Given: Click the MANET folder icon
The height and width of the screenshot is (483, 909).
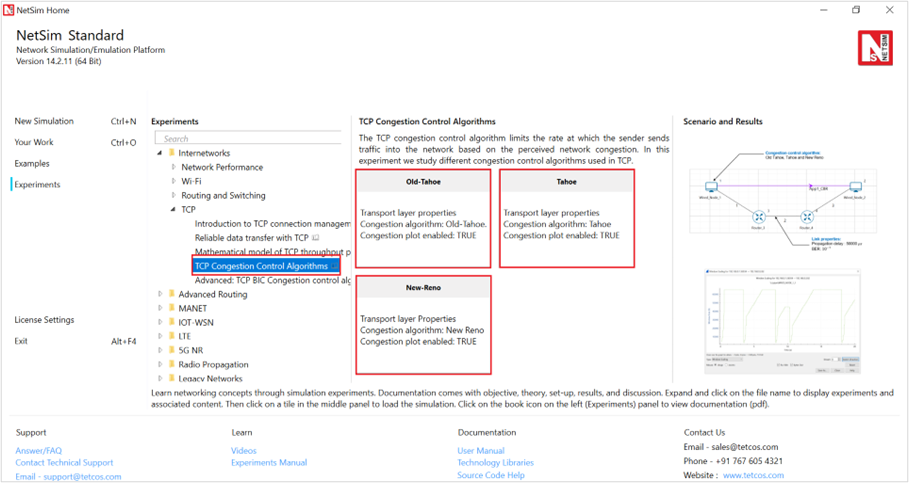Looking at the screenshot, I should [171, 309].
